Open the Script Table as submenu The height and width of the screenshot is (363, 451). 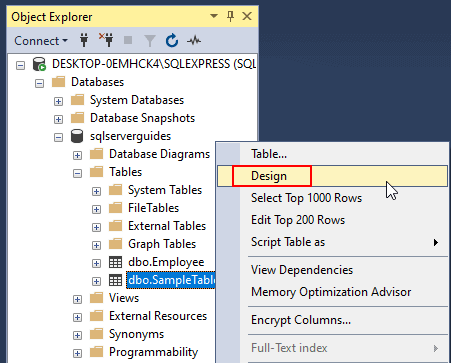tap(332, 242)
